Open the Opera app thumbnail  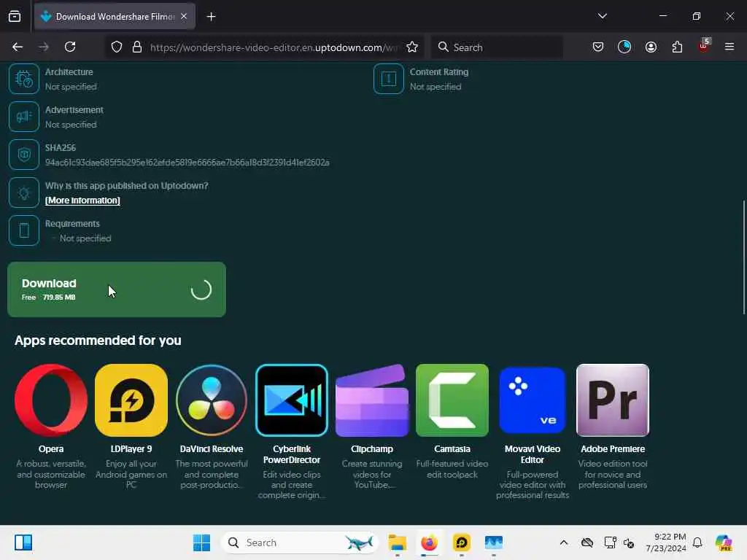click(51, 400)
